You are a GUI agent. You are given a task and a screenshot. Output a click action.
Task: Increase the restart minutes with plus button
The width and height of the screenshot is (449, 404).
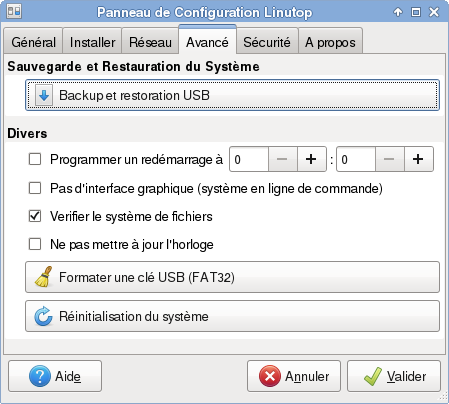point(418,159)
